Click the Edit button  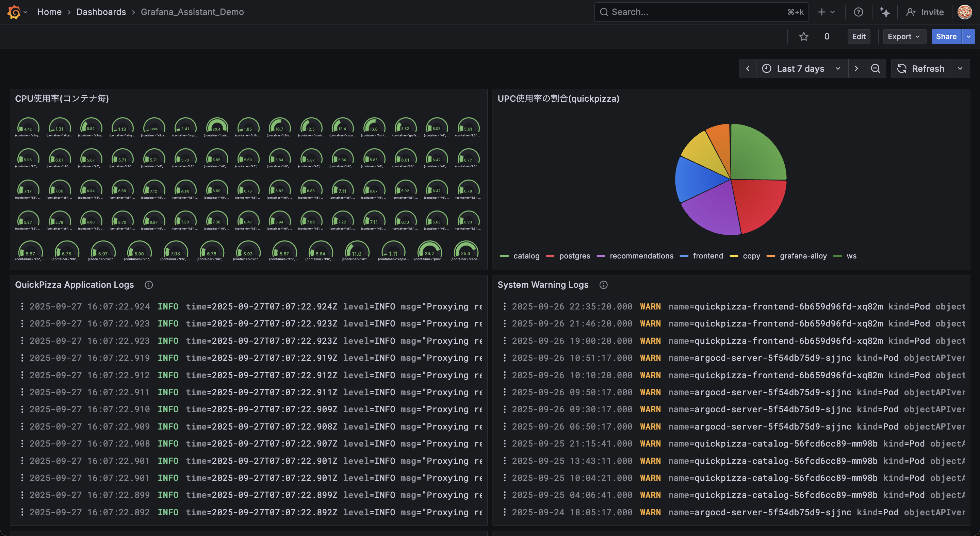coord(858,36)
